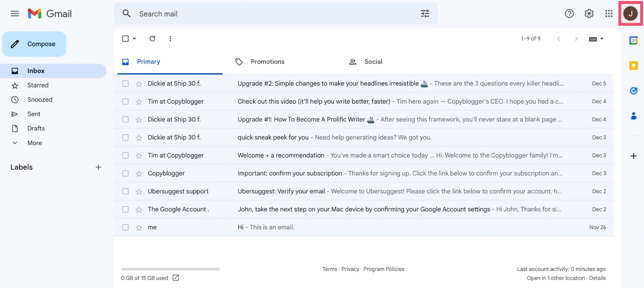Get add-ons plus icon in side panel
Image resolution: width=644 pixels, height=288 pixels.
click(633, 156)
